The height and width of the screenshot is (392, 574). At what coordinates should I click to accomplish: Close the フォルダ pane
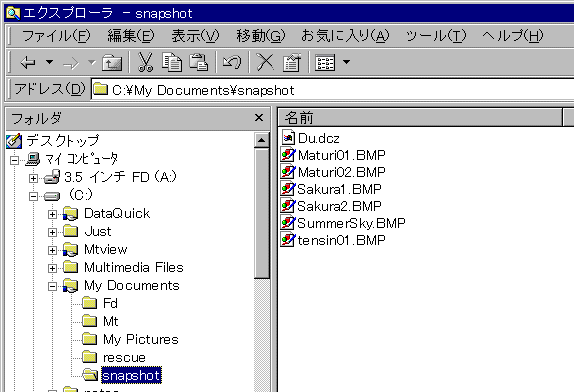pyautogui.click(x=259, y=118)
